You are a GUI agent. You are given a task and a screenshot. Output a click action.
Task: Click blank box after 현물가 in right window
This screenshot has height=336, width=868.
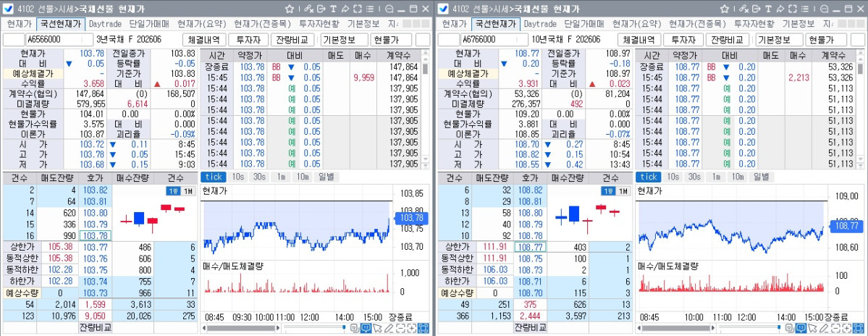pos(857,39)
